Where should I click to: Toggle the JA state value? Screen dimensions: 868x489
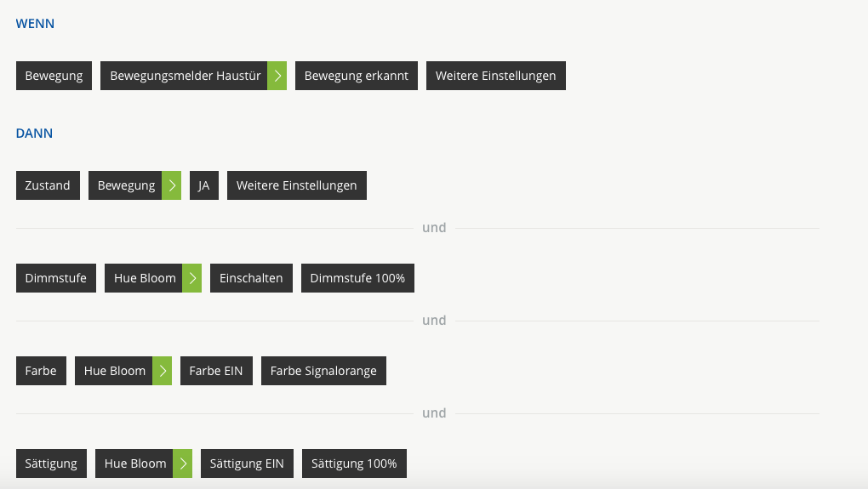[x=203, y=185]
